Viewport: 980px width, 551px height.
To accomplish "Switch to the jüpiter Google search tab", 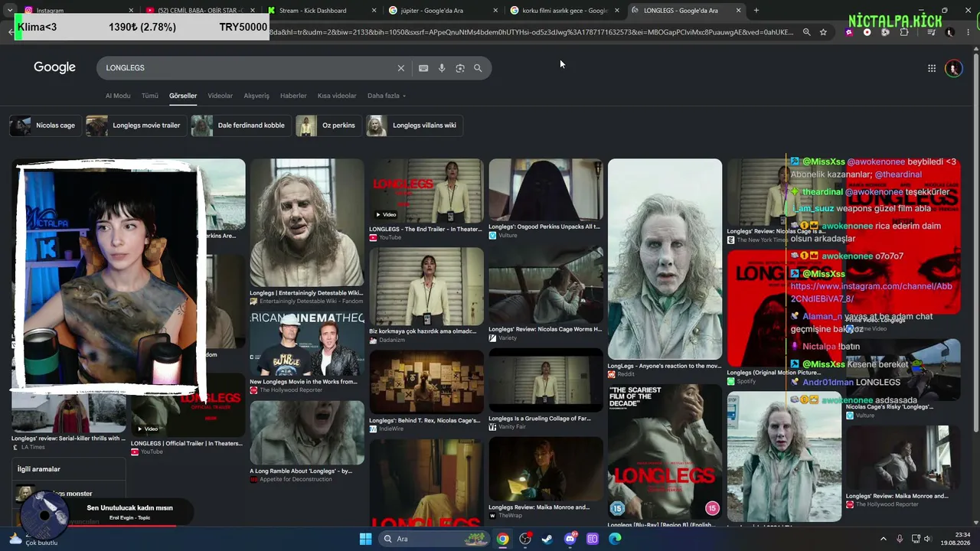I will tap(443, 11).
